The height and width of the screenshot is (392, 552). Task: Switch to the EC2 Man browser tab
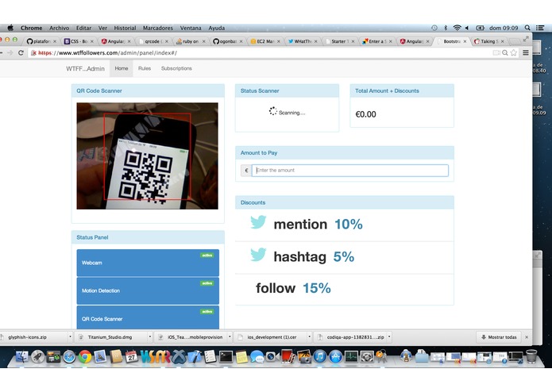264,41
